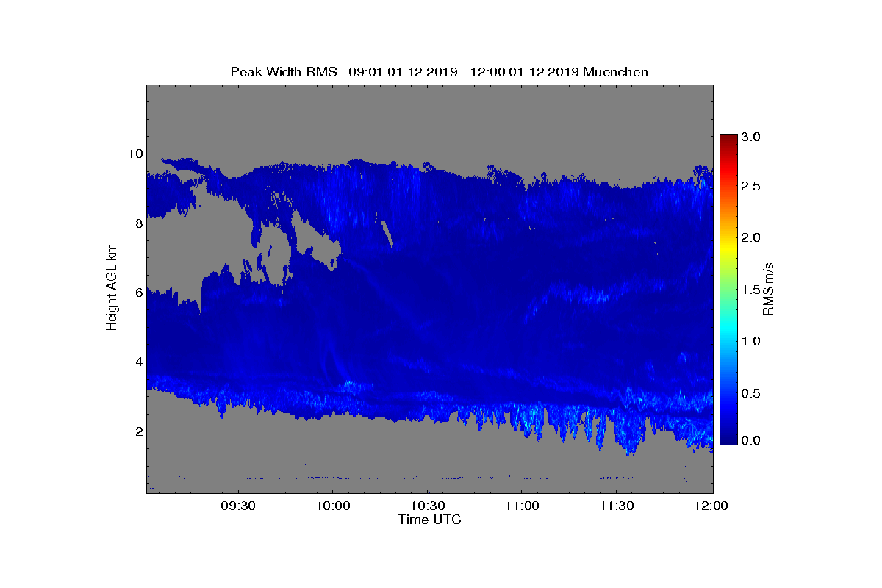Click the height tick label 10
The image size is (882, 588).
[134, 154]
